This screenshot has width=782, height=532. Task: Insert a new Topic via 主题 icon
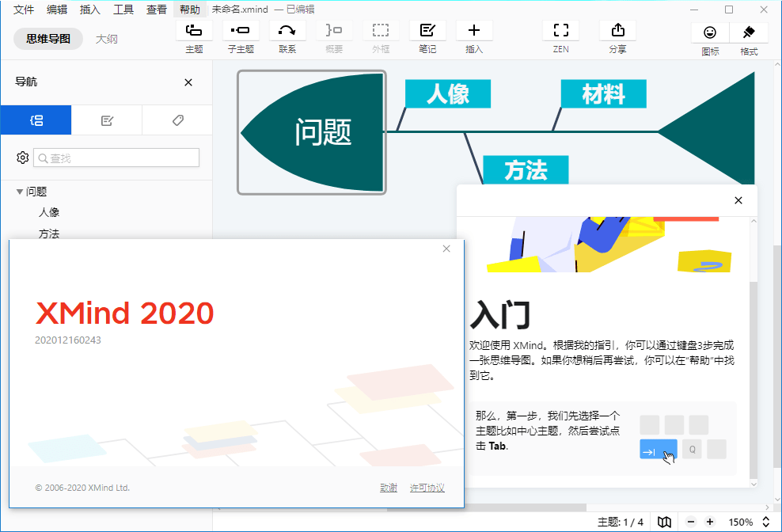194,31
